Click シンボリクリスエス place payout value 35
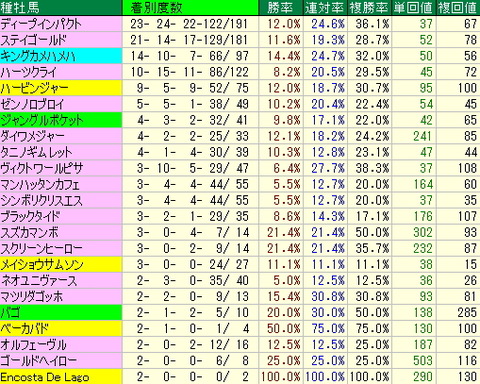Viewport: 480px width, 384px height. 470,200
